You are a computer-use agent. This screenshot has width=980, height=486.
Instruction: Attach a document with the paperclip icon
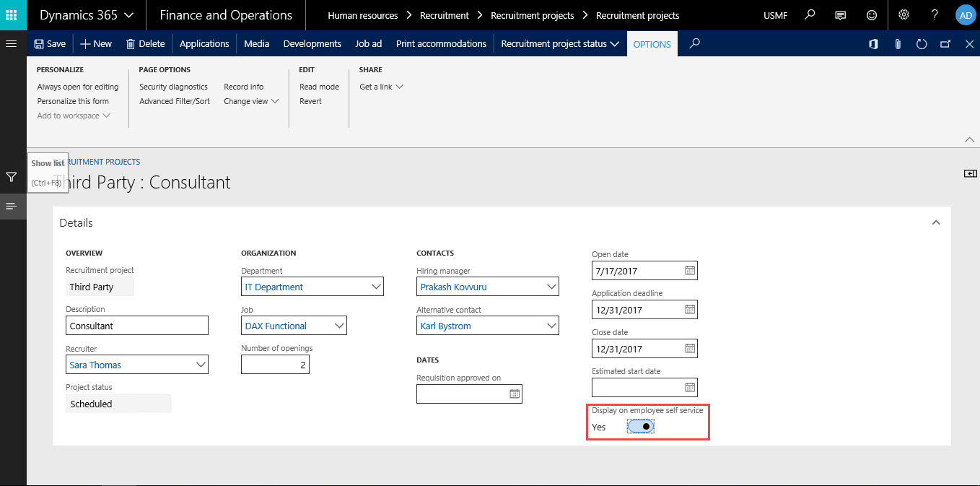[898, 44]
